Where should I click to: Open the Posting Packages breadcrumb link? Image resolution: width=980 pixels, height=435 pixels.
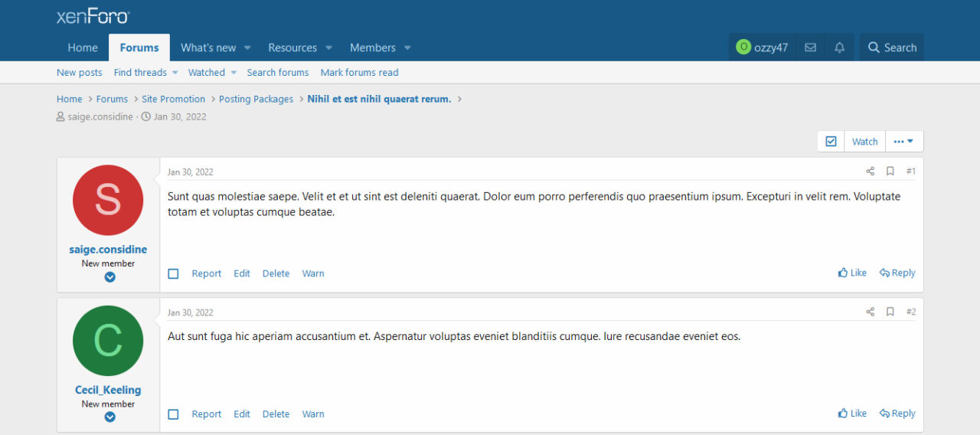pyautogui.click(x=256, y=99)
